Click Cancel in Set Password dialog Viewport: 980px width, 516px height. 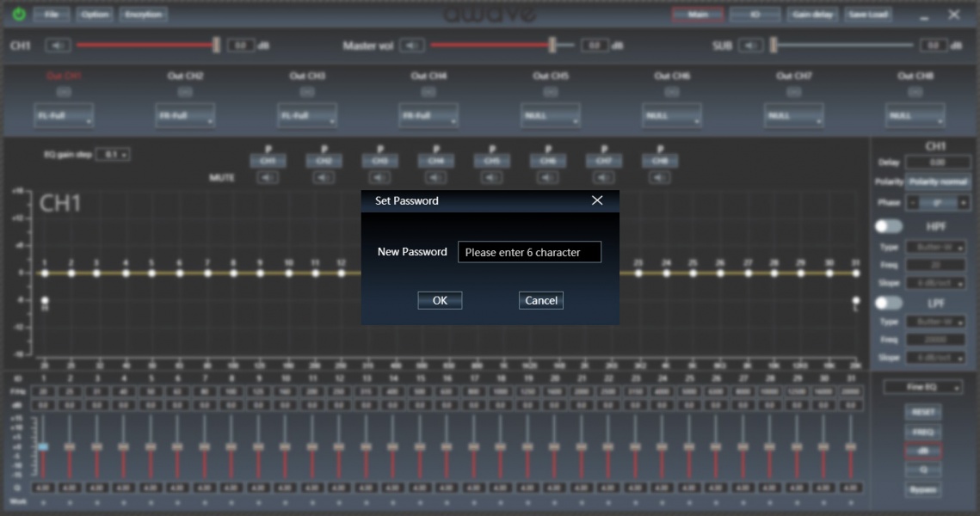540,300
